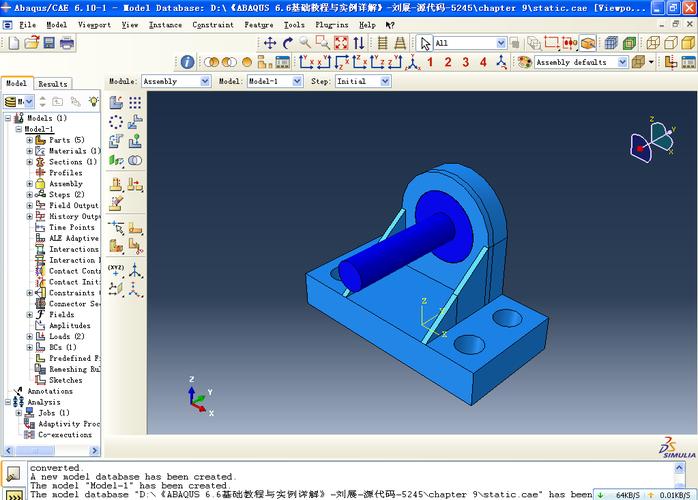Expand the Loads (2) tree node

[x=29, y=336]
